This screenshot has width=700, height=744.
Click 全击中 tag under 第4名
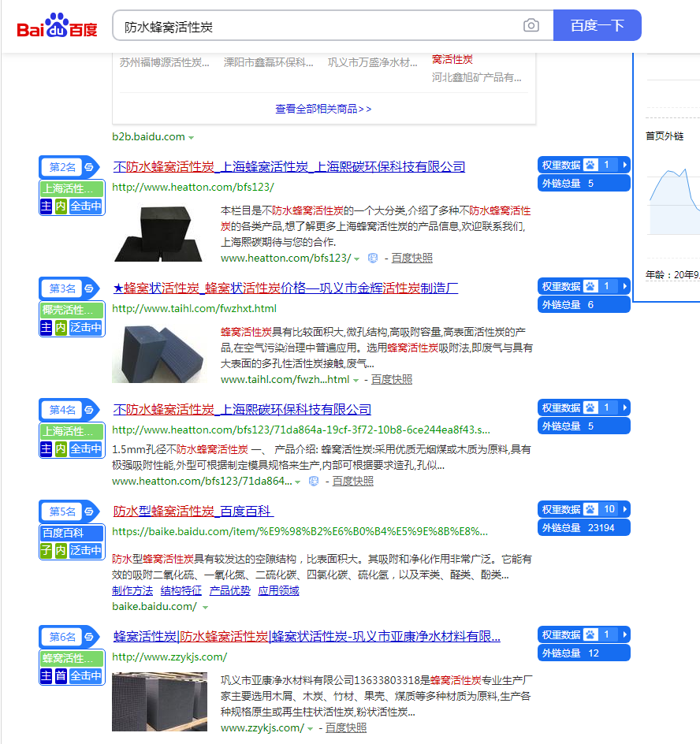(86, 449)
